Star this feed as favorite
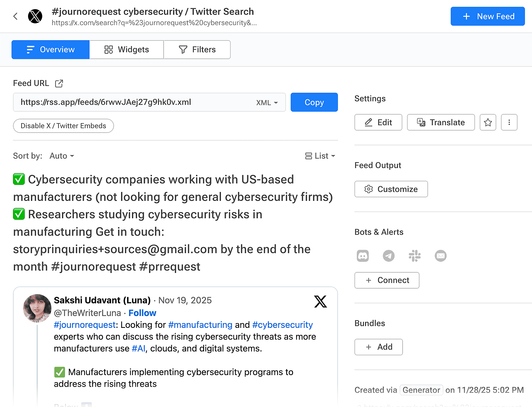 point(488,122)
